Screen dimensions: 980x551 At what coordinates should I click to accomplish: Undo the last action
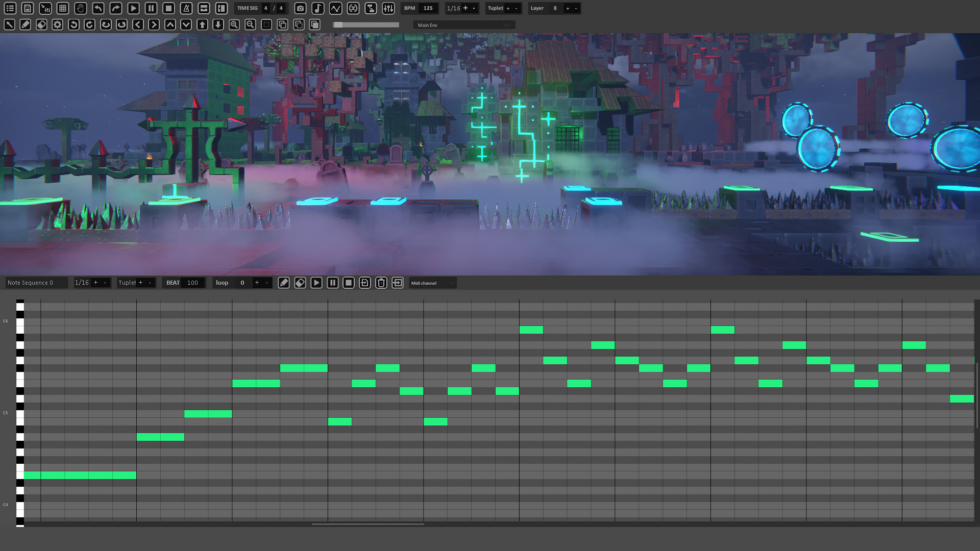(x=98, y=8)
